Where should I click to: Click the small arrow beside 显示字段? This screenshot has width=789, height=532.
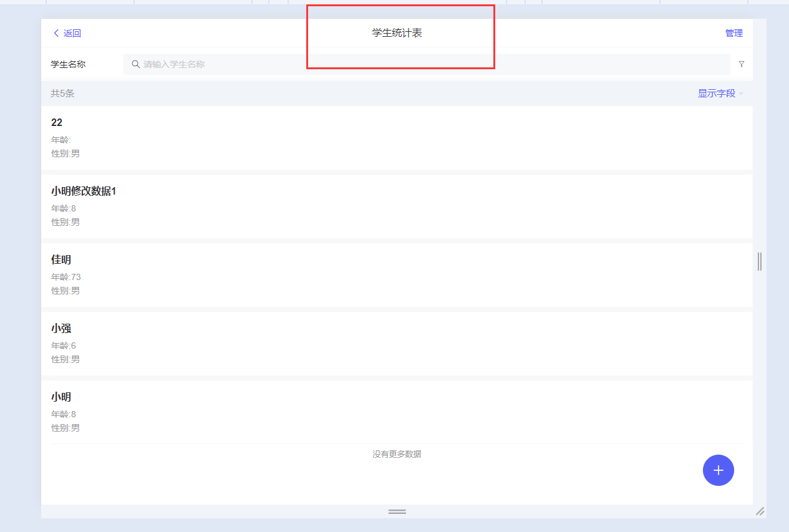[741, 94]
